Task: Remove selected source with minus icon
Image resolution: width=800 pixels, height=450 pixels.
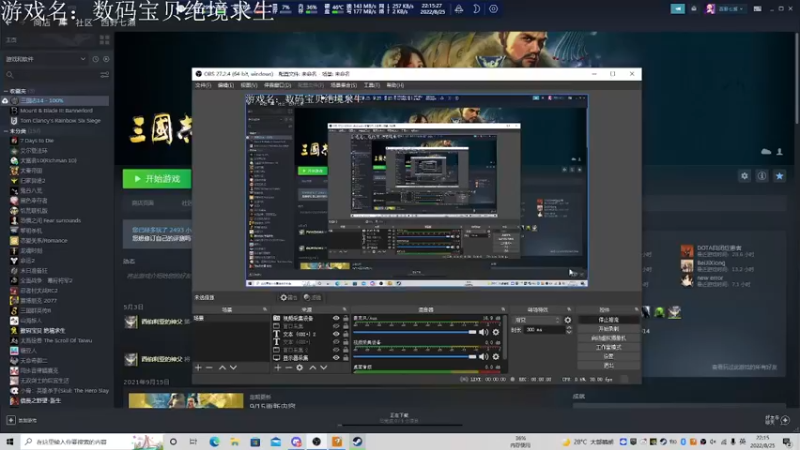Action: (288, 367)
